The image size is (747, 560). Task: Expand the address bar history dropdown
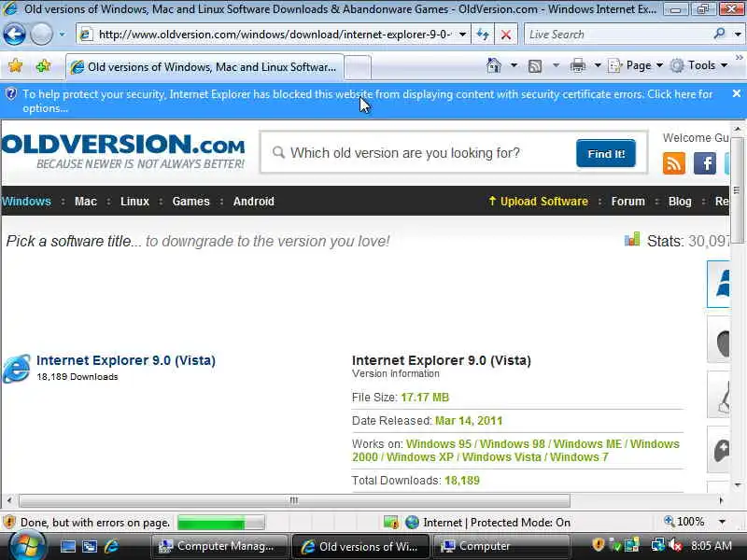tap(462, 35)
